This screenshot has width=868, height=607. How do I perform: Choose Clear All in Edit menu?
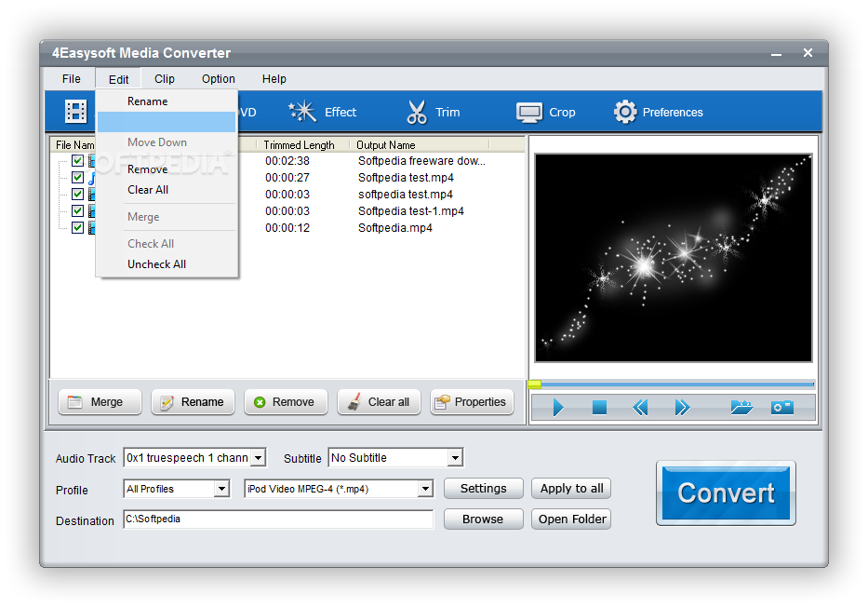[167, 190]
